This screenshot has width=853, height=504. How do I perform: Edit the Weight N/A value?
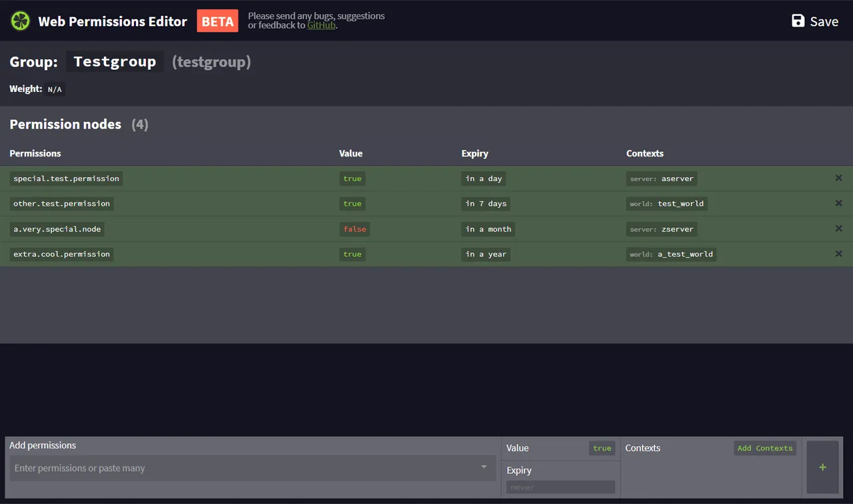coord(55,89)
